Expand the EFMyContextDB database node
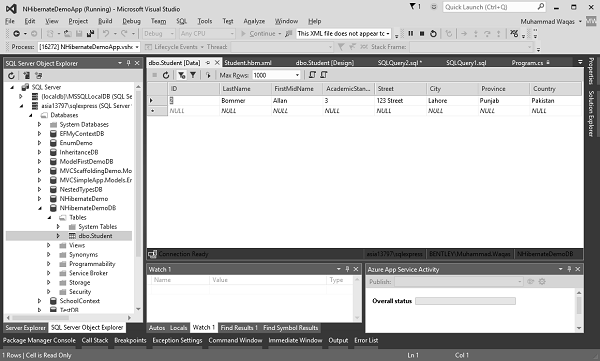 point(39,134)
